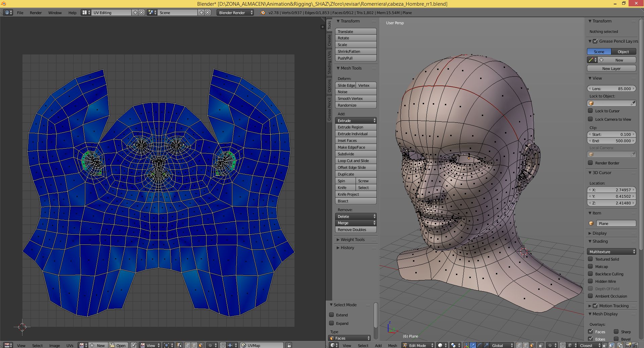Open the Multitexture shading dropdown
Screen dimensions: 644x348
pos(611,252)
